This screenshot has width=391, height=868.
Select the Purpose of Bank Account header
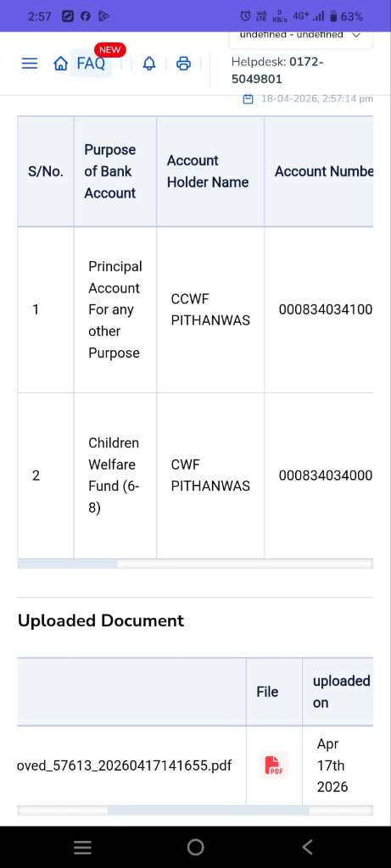click(x=115, y=171)
